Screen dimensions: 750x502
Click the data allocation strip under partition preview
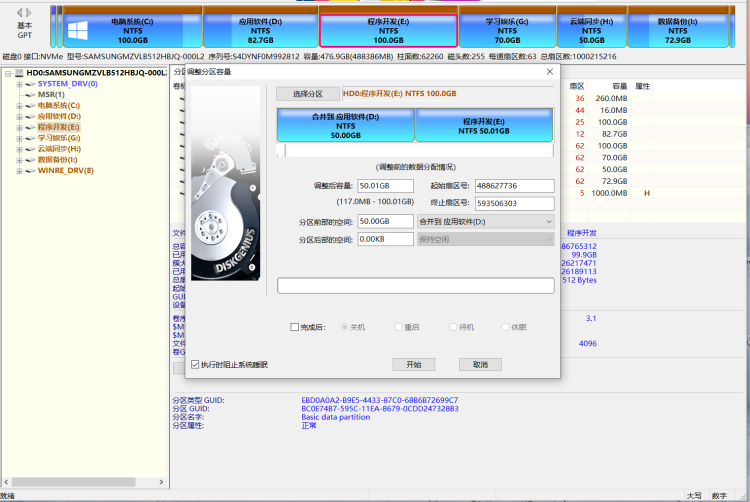(415, 151)
